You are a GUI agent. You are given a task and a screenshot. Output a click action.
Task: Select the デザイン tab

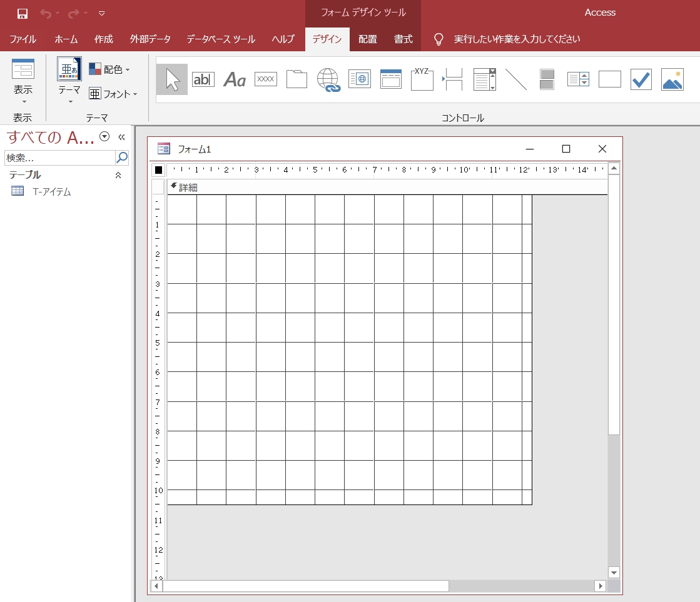tap(327, 39)
